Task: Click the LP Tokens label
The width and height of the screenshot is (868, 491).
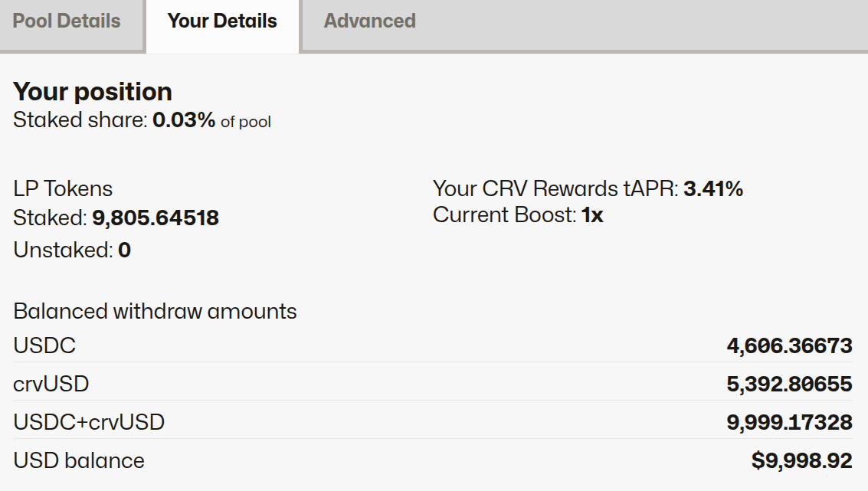Action: 63,188
